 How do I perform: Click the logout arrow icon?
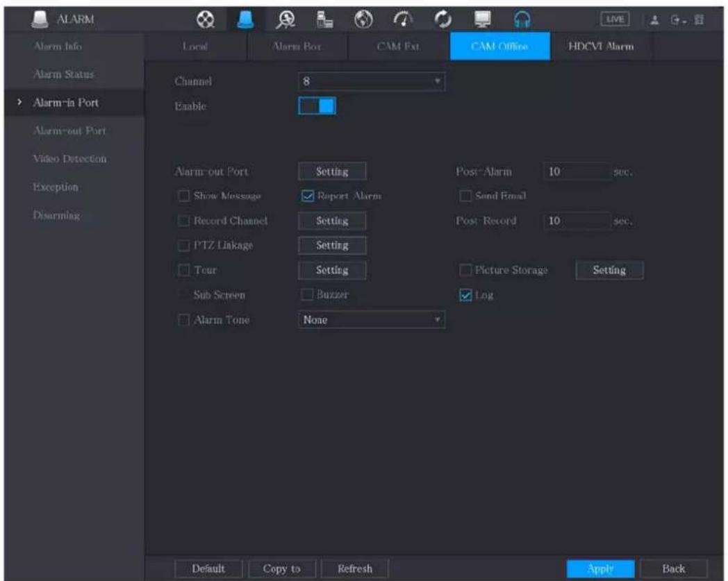(677, 20)
